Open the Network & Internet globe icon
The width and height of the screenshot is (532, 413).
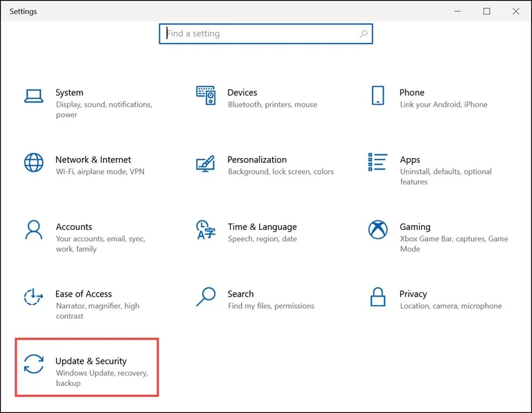coord(33,163)
